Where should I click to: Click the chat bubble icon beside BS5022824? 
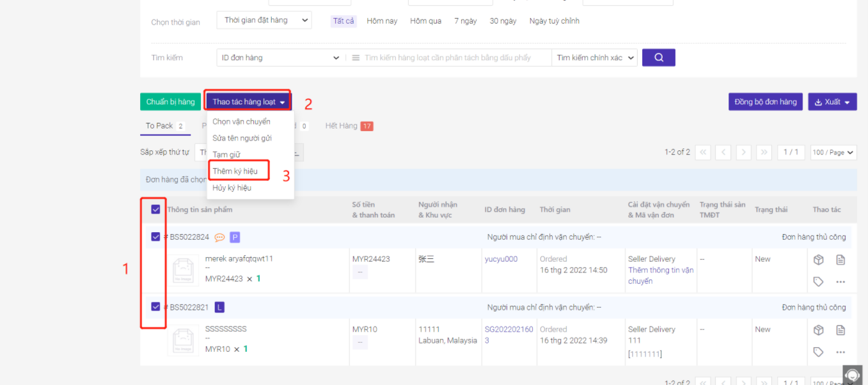(219, 237)
